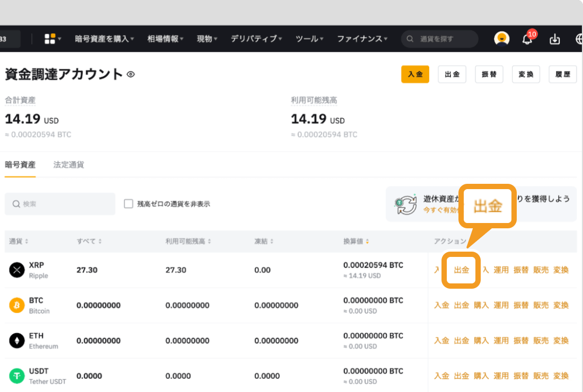The height and width of the screenshot is (392, 583).
Task: Click 出金 in the XRP row
Action: tap(462, 270)
